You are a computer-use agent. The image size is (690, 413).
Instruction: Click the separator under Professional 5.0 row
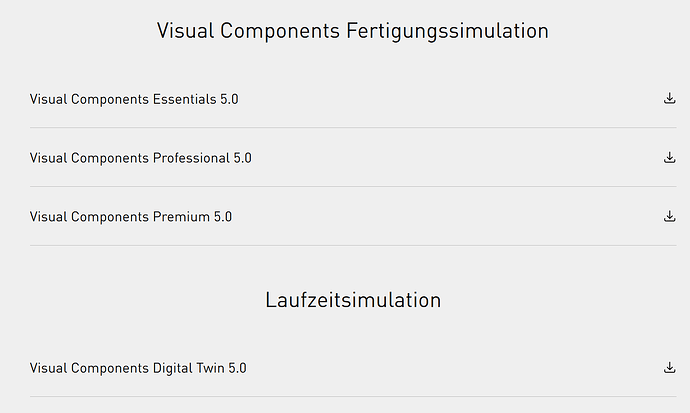point(352,187)
